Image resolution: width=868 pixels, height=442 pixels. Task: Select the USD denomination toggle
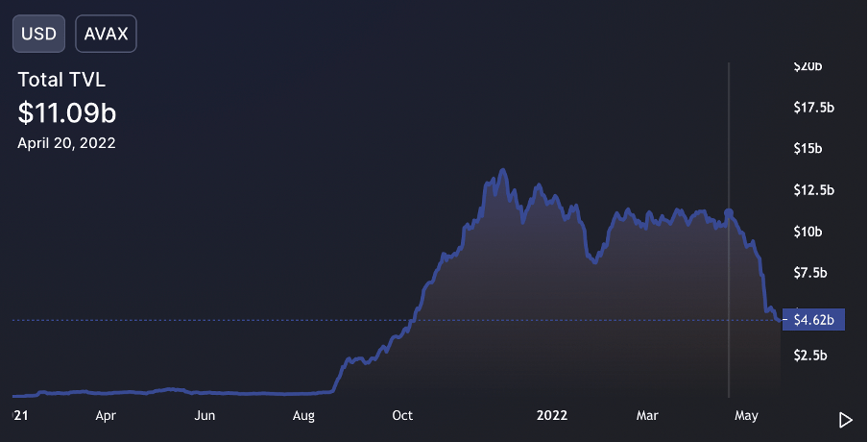[39, 34]
